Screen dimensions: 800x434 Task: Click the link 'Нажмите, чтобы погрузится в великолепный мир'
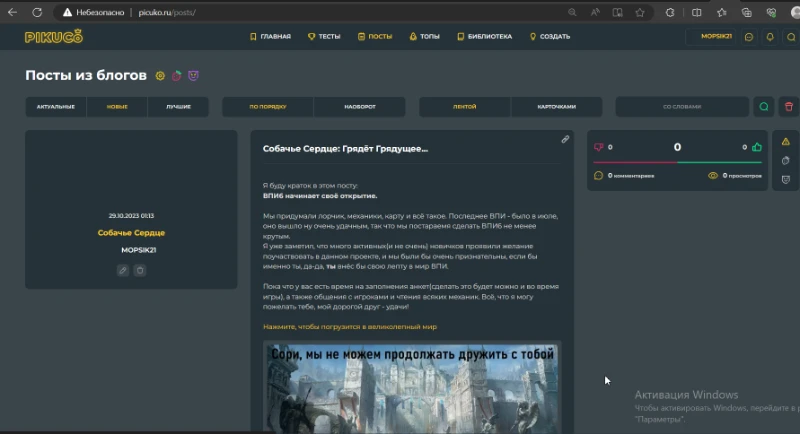[x=350, y=327]
